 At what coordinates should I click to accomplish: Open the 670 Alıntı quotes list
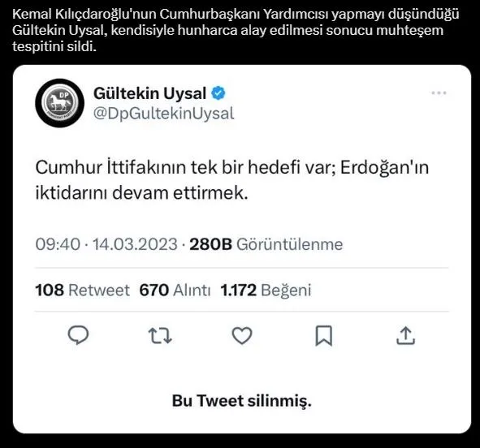175,290
